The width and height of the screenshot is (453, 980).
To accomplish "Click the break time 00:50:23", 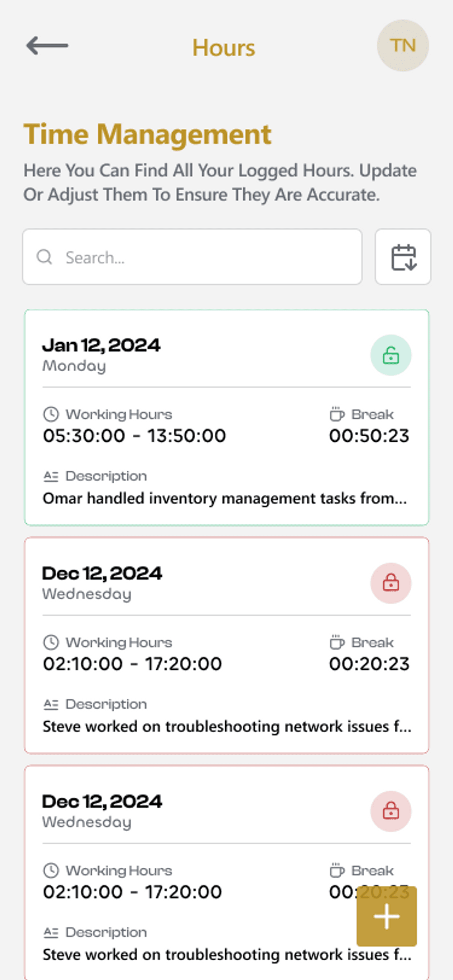I will pos(369,436).
